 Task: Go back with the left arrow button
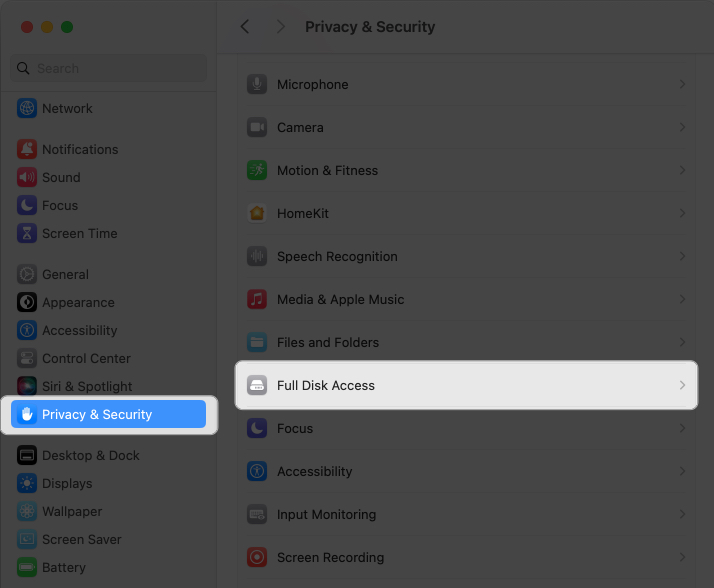point(245,26)
